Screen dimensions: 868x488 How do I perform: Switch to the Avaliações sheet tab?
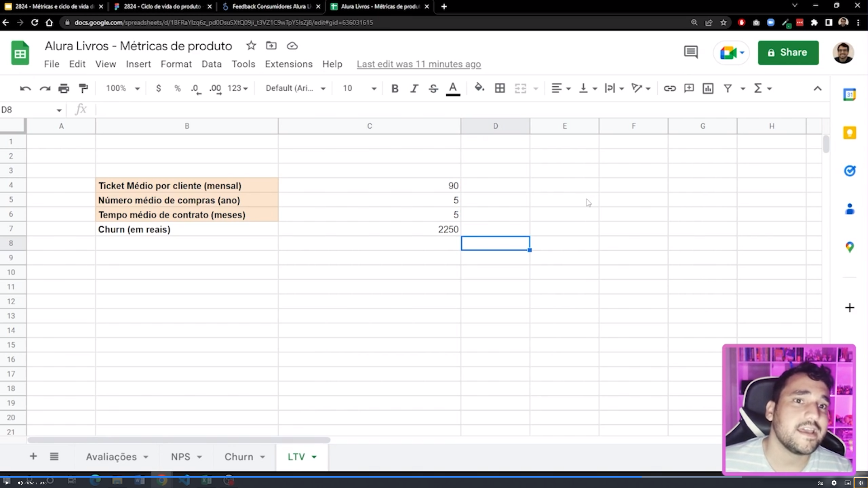[111, 457]
